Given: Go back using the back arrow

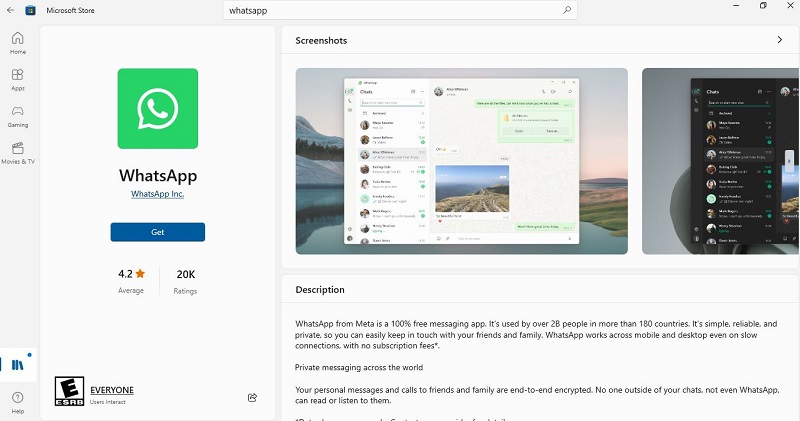Looking at the screenshot, I should (x=10, y=10).
